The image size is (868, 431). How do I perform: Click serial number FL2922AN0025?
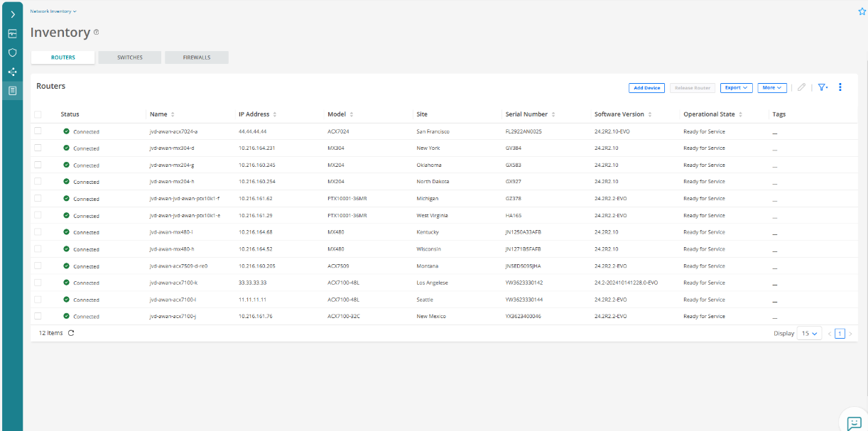[x=523, y=131]
